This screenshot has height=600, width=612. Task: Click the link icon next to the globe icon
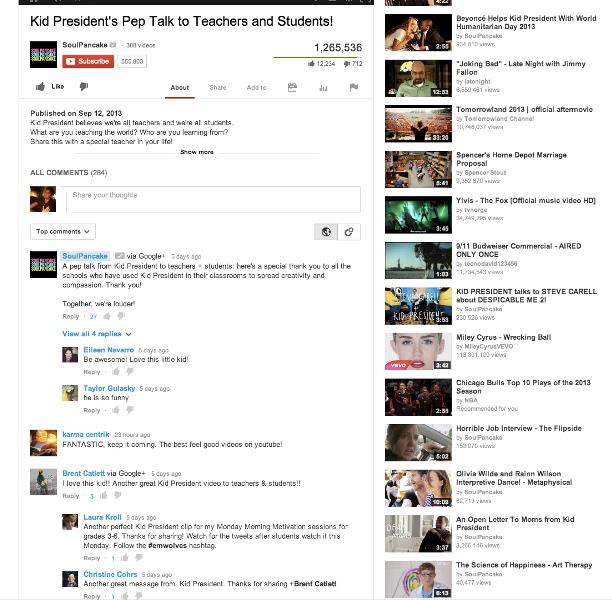(349, 232)
